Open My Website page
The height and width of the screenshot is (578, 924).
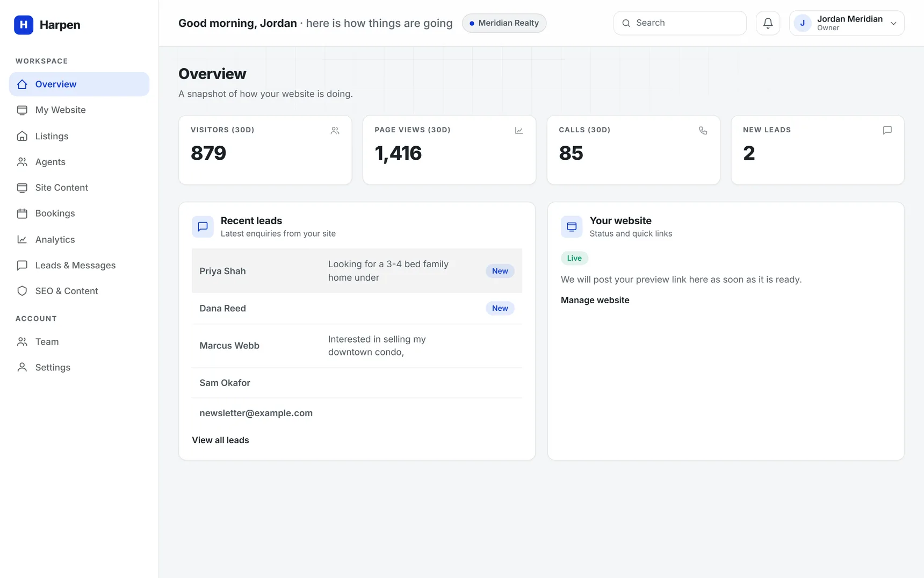click(79, 110)
